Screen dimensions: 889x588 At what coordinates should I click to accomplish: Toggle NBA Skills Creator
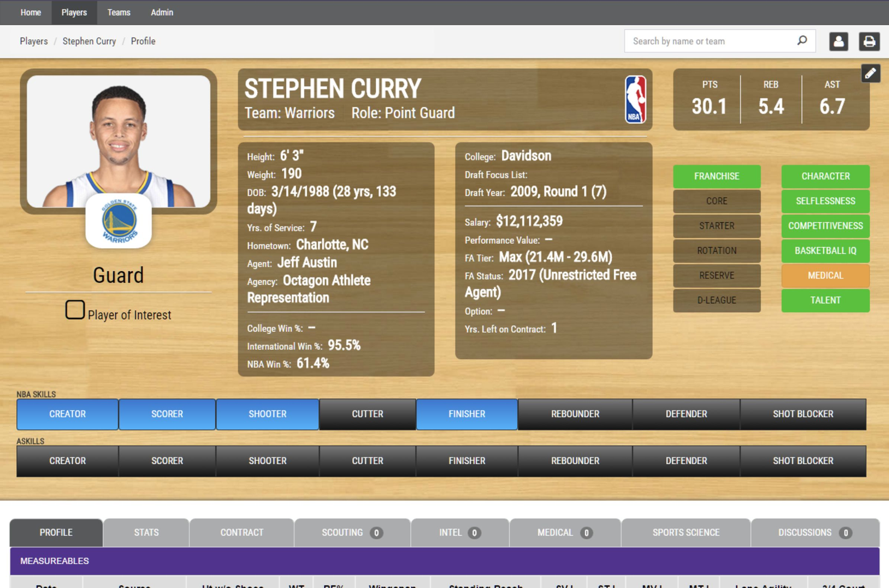point(67,414)
